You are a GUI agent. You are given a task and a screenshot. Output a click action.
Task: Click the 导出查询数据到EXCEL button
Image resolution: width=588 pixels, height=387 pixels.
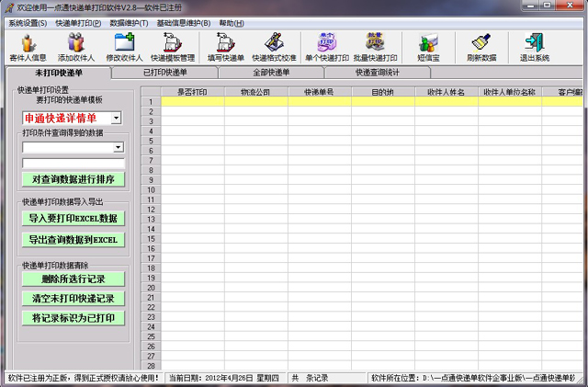point(73,240)
